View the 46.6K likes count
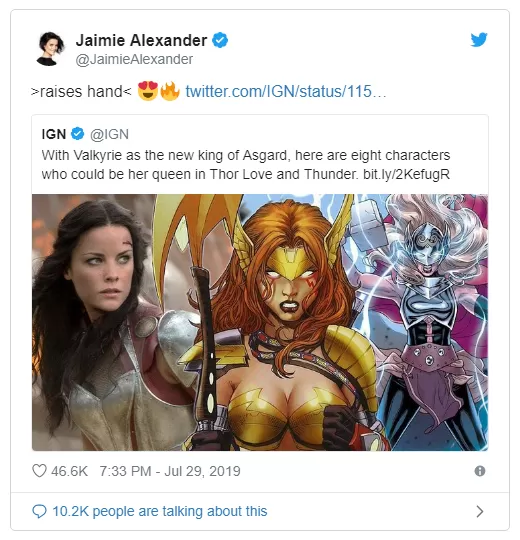Image resolution: width=520 pixels, height=540 pixels. click(69, 471)
